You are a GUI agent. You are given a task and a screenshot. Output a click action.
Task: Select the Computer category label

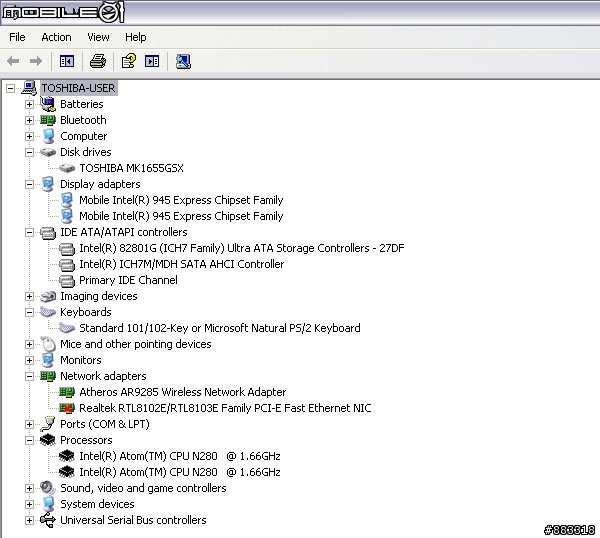click(x=83, y=136)
